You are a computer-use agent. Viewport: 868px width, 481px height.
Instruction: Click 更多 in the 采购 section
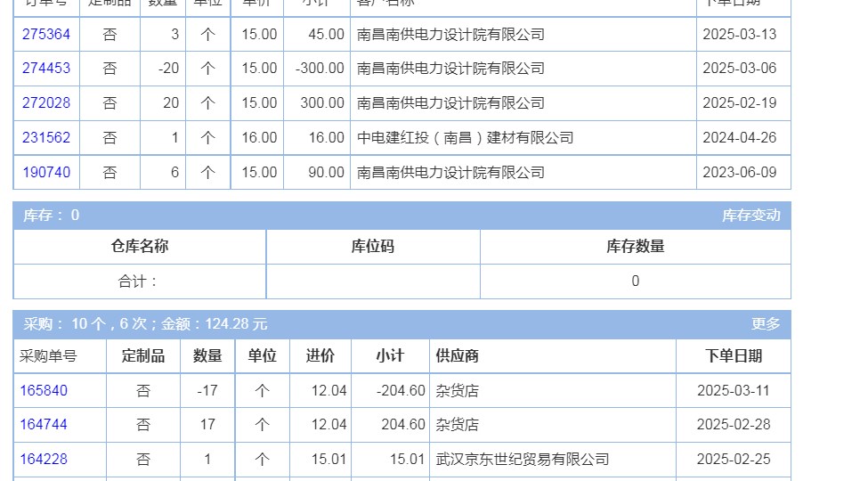click(765, 324)
